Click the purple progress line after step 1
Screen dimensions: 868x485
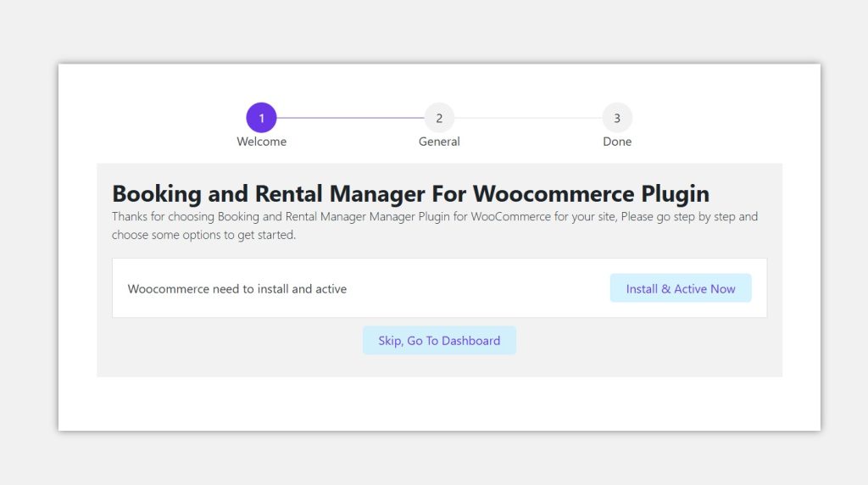[x=349, y=118]
